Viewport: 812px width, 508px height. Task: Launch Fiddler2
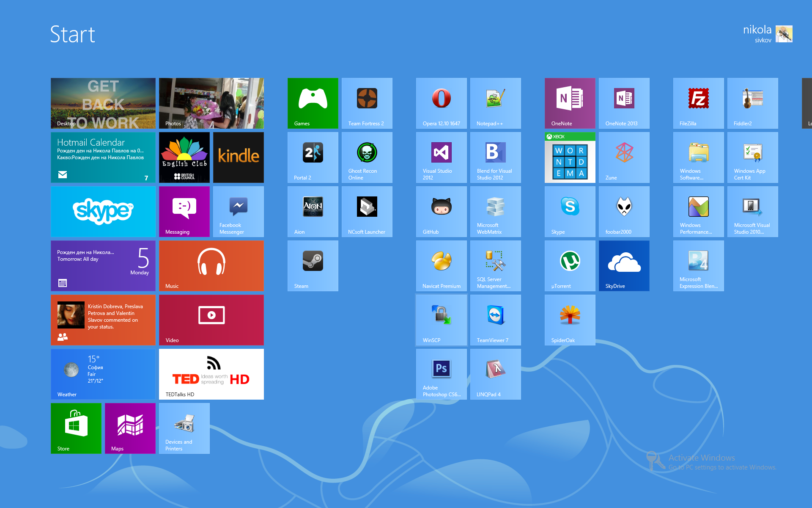(753, 103)
